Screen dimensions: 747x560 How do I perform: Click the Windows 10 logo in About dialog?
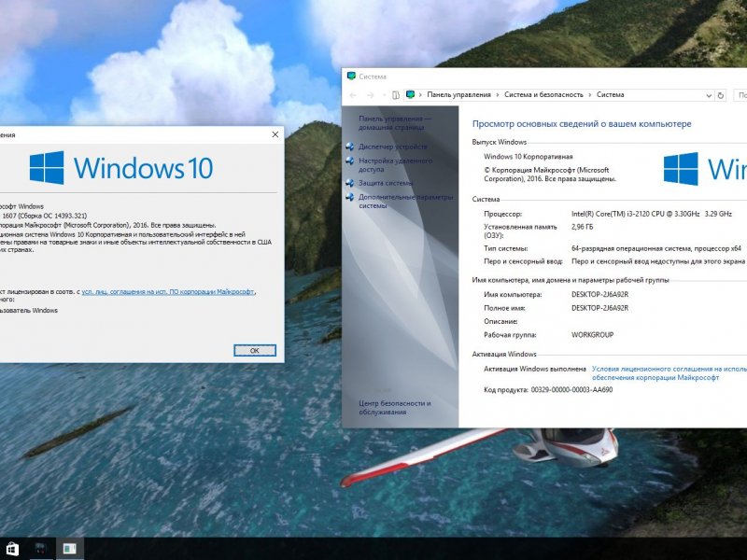click(x=121, y=168)
